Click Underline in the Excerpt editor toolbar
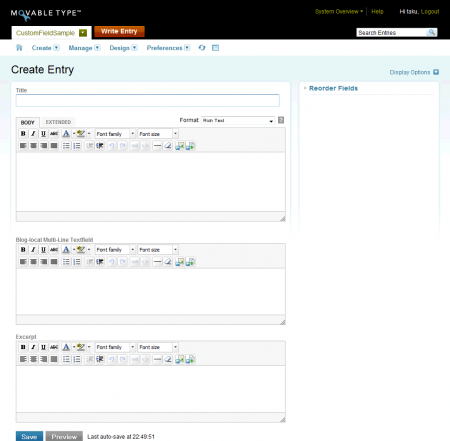 (43, 347)
